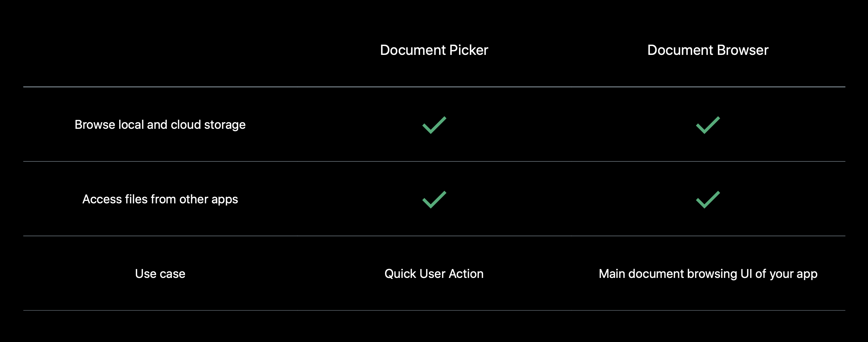868x342 pixels.
Task: Click the word Picker in the header
Action: pos(469,50)
